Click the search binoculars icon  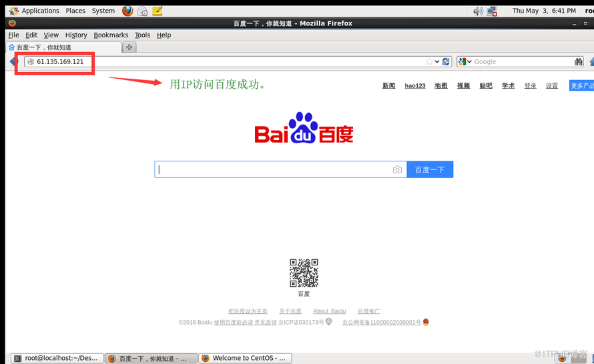(578, 61)
